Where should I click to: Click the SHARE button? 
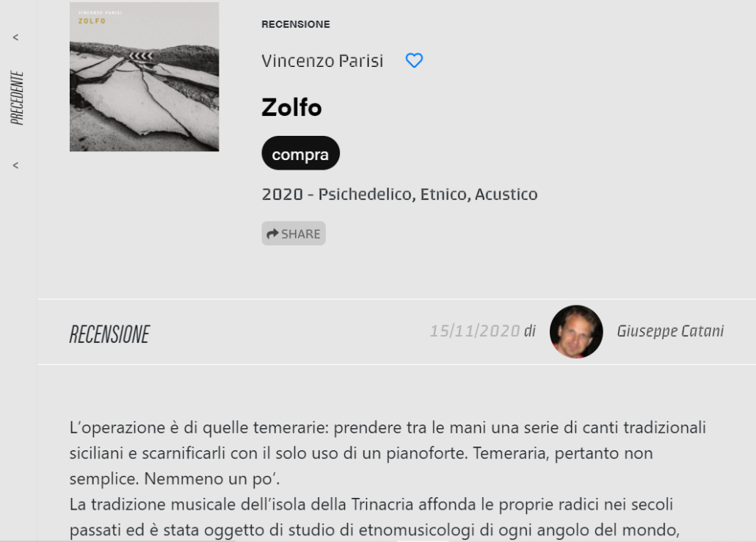click(294, 234)
